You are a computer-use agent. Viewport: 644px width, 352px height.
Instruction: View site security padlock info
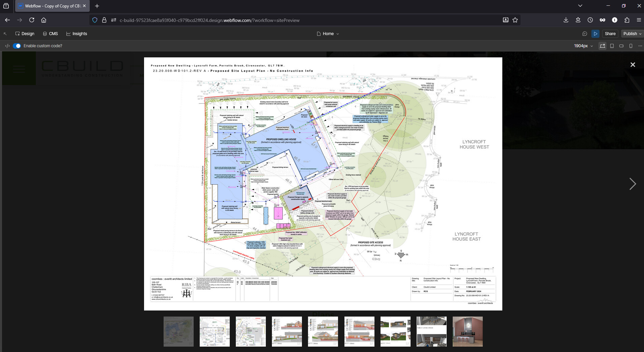(x=104, y=20)
